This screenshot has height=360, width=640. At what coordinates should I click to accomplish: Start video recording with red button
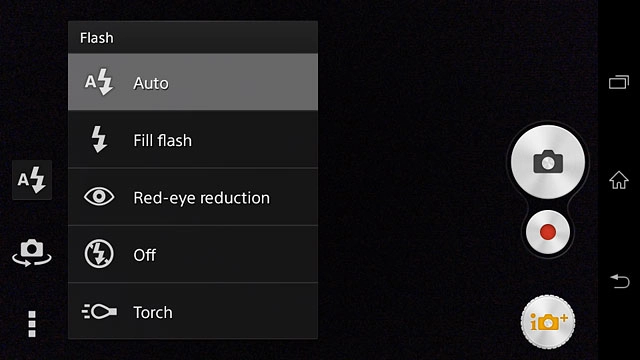tap(548, 232)
